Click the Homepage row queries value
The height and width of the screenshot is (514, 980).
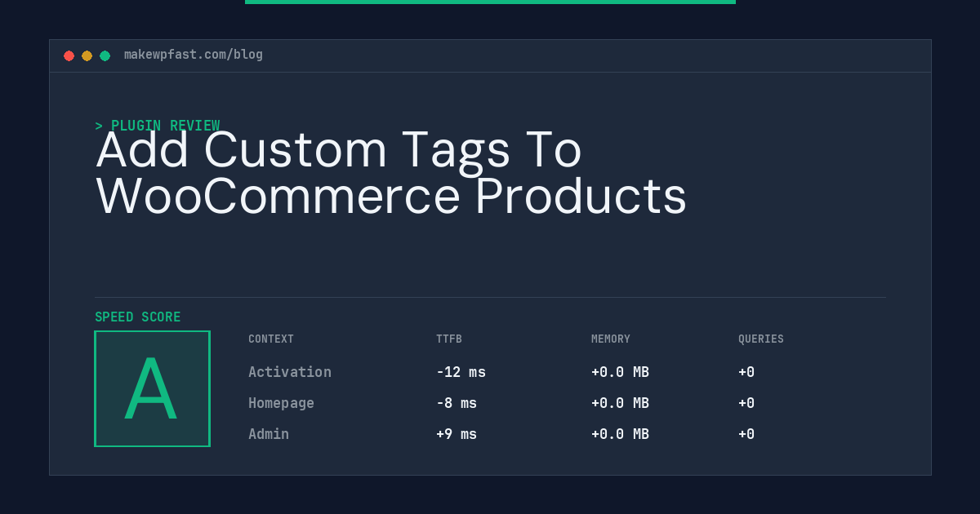pos(746,403)
